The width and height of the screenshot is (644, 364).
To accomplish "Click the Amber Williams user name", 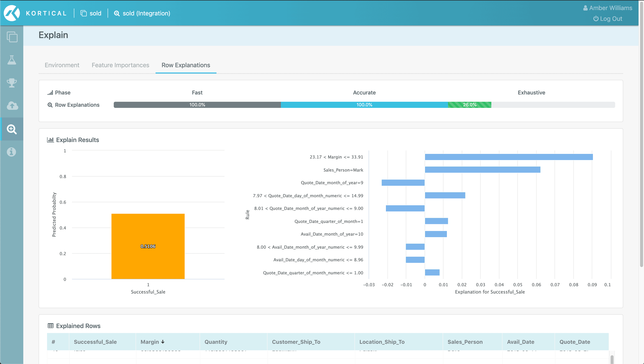I will 610,8.
